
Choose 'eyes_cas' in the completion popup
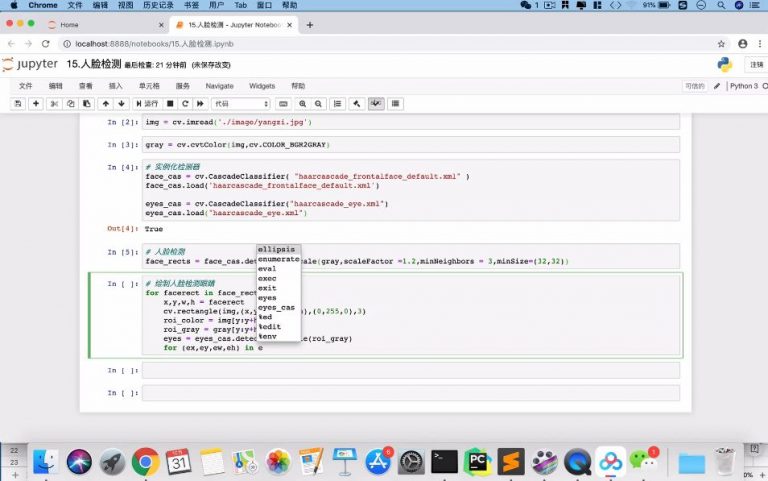coord(276,307)
